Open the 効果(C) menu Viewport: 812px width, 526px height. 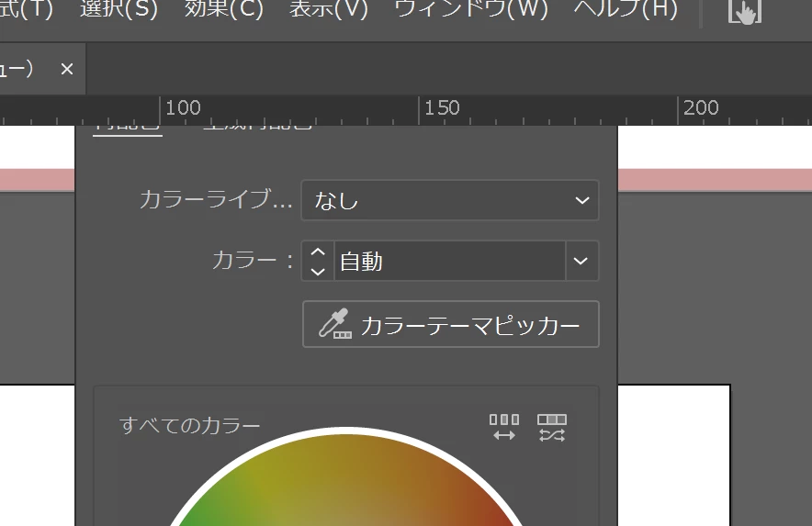pyautogui.click(x=224, y=9)
